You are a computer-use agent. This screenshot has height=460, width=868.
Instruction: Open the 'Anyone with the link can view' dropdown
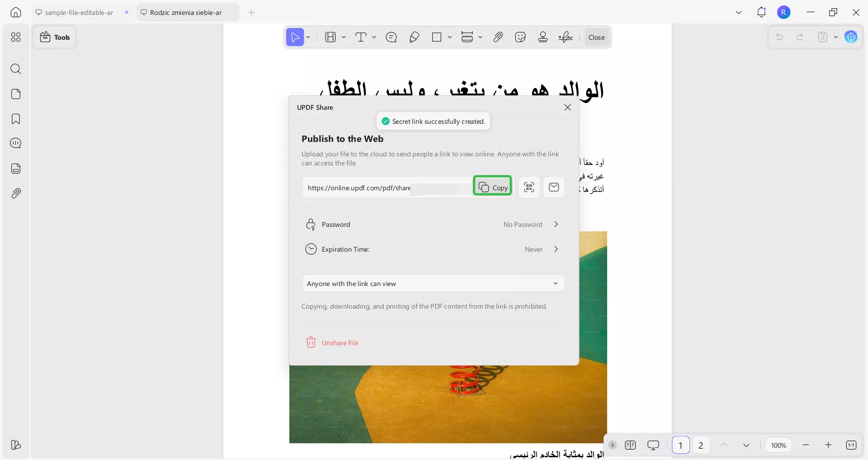pyautogui.click(x=433, y=283)
